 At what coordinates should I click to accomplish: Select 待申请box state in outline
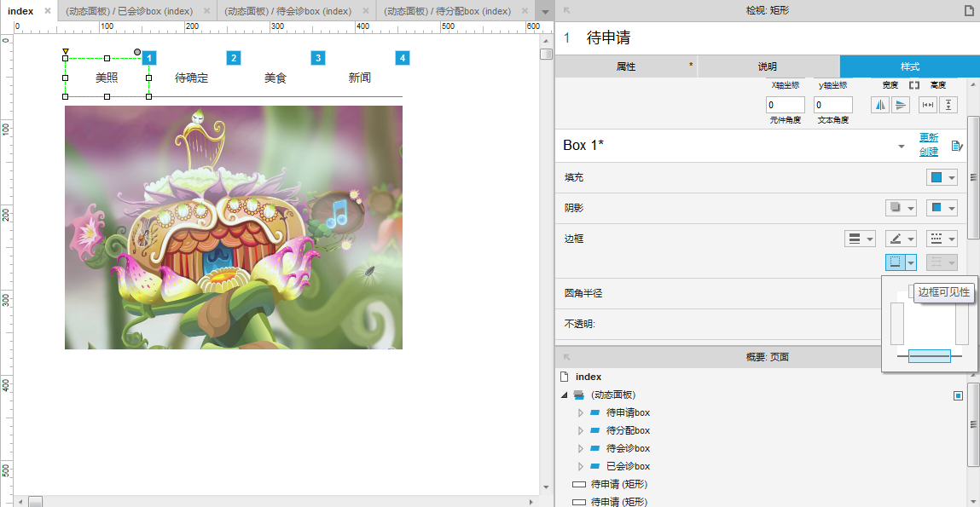628,412
